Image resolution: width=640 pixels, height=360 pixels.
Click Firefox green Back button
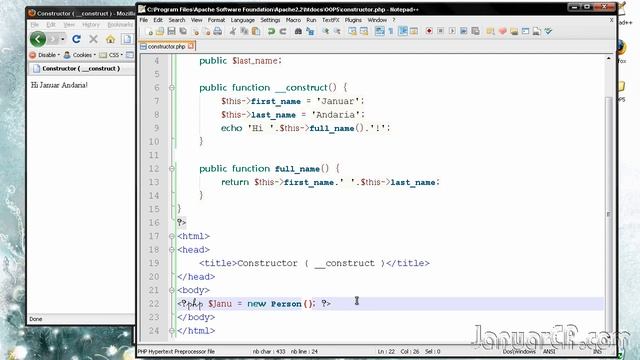click(38, 39)
